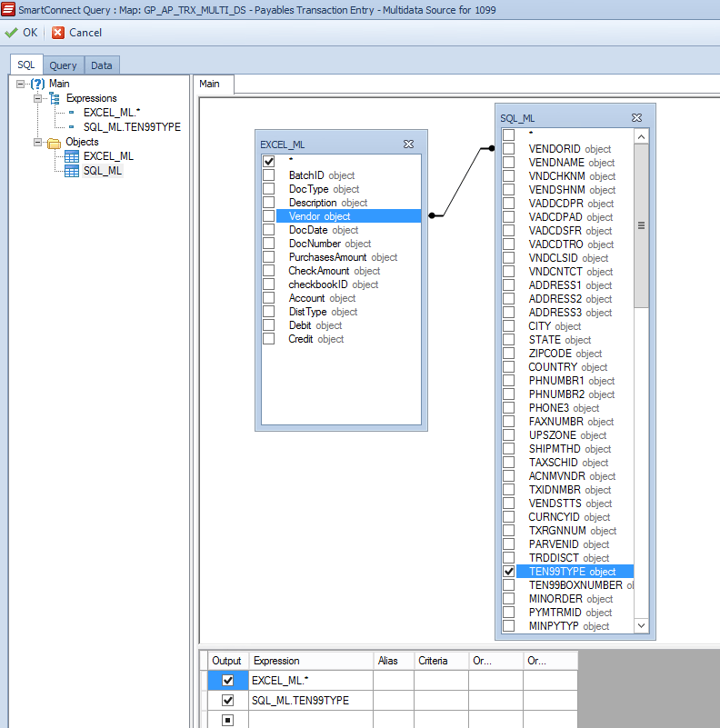The image size is (720, 728).
Task: Collapse the Objects tree node
Action: (37, 142)
